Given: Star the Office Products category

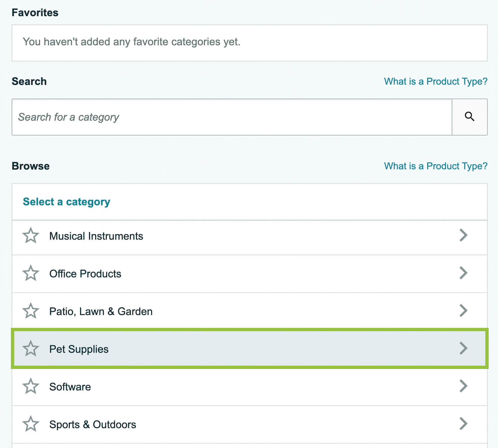Looking at the screenshot, I should click(31, 273).
